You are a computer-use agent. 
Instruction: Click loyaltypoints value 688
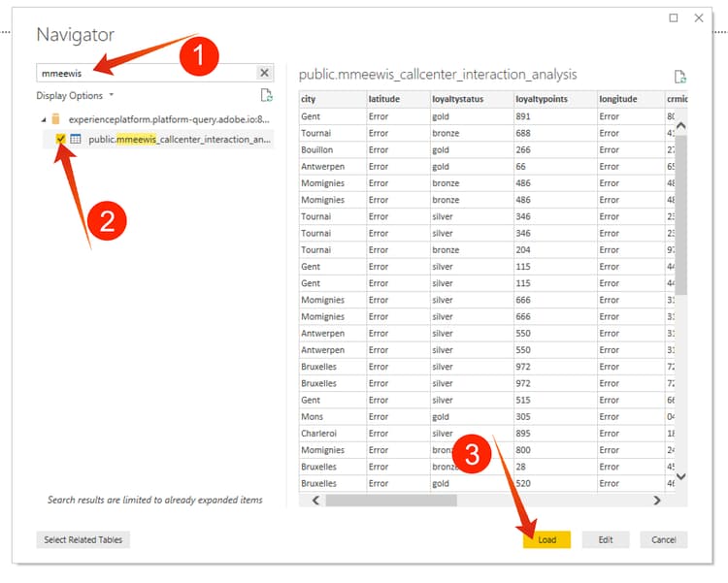point(555,133)
